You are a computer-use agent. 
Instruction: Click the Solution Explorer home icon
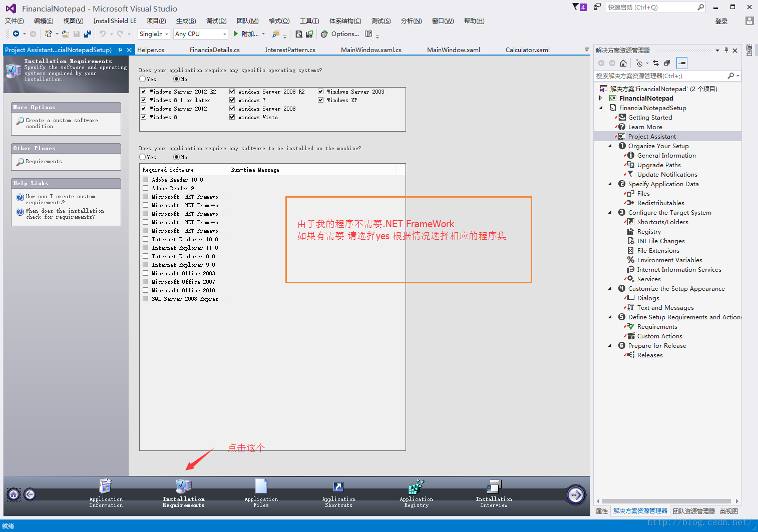623,63
